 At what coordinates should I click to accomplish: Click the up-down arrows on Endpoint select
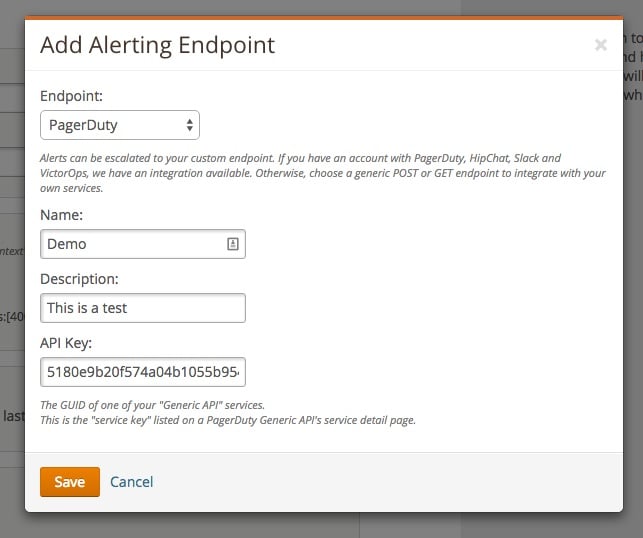(x=190, y=126)
